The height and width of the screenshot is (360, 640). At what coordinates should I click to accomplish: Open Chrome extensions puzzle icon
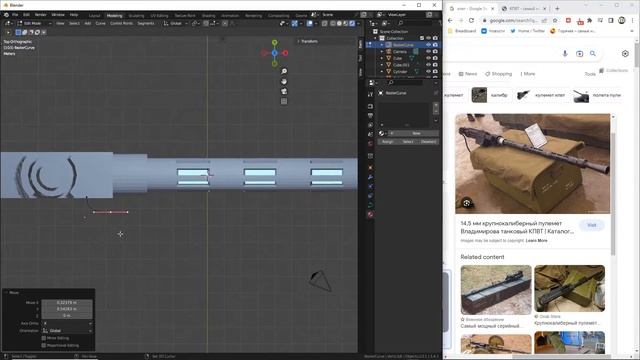pyautogui.click(x=589, y=20)
